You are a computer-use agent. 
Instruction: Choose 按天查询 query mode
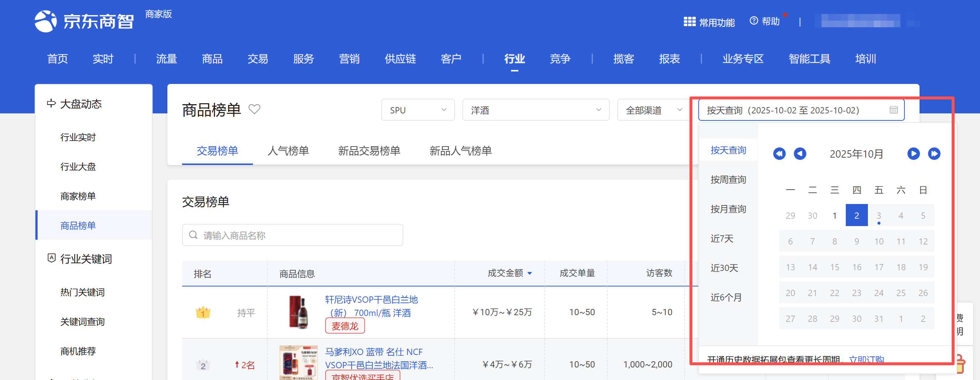(x=728, y=150)
